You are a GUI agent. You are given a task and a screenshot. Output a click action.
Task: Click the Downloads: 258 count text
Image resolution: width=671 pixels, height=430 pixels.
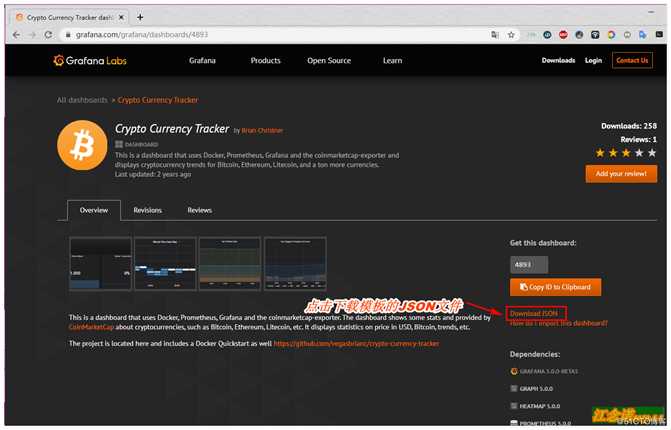tap(629, 126)
